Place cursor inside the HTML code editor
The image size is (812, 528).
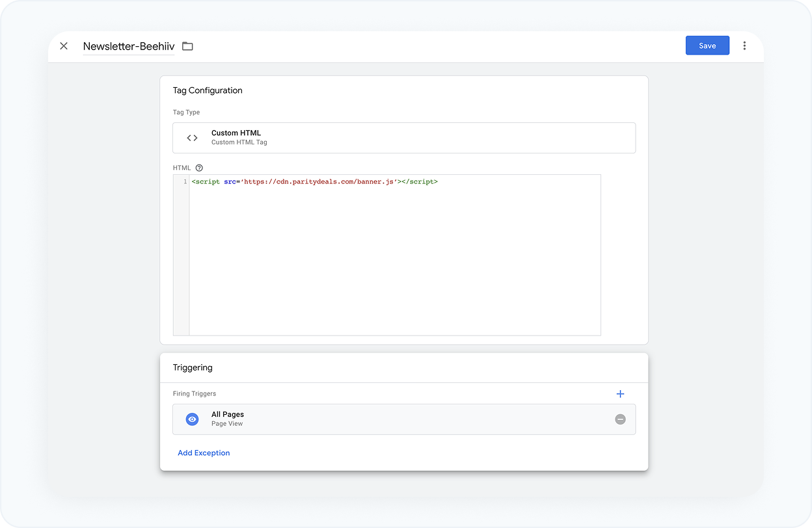point(390,254)
